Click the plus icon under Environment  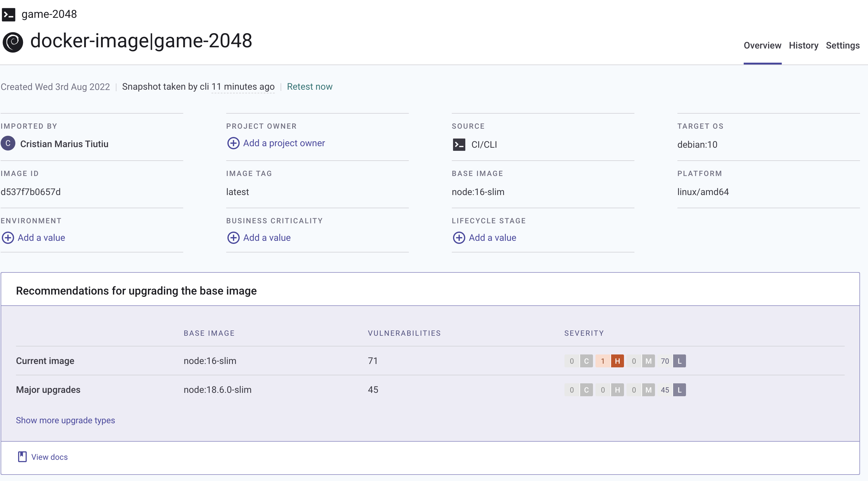pyautogui.click(x=8, y=237)
